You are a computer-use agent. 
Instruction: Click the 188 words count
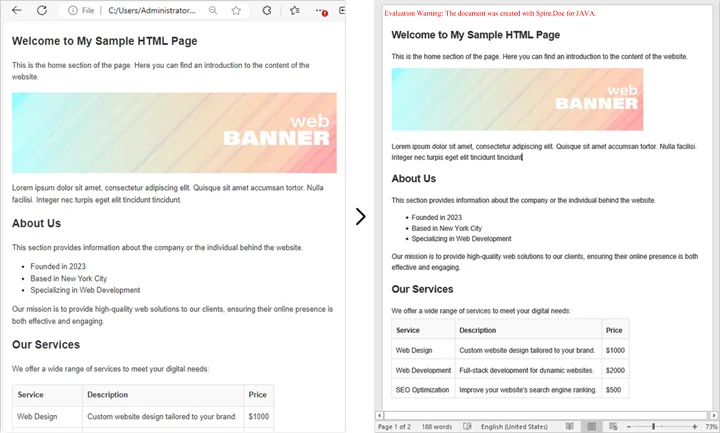pyautogui.click(x=439, y=426)
